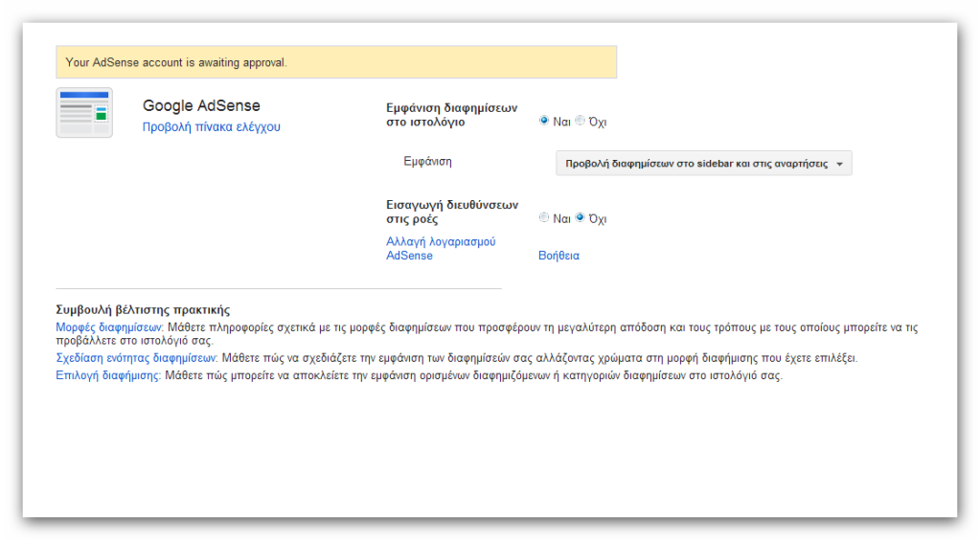The image size is (980, 540).
Task: Open the Προβολή διαφημίσεων στο sidebar dropdown
Action: [704, 163]
